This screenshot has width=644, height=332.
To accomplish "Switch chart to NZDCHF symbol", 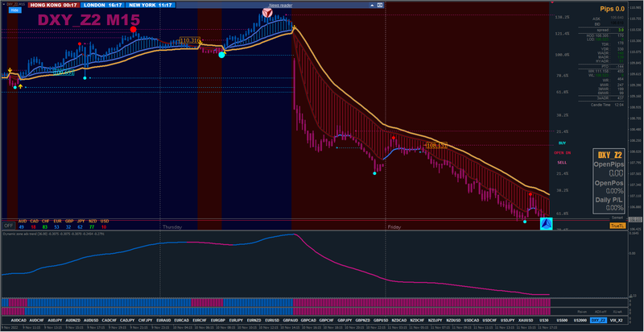I will [416, 320].
